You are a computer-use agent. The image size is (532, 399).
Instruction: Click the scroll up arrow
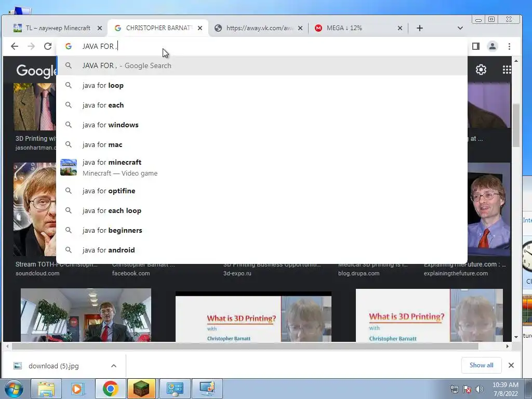point(516,61)
